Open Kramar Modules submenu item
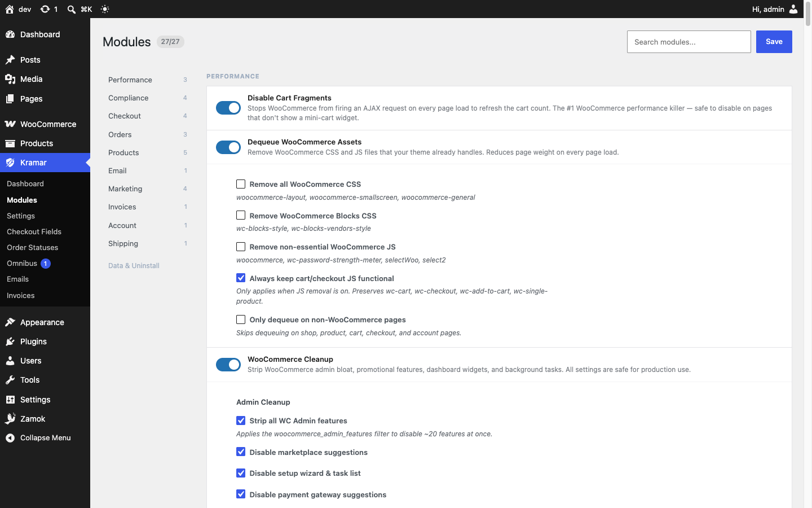The width and height of the screenshot is (812, 508). (22, 200)
